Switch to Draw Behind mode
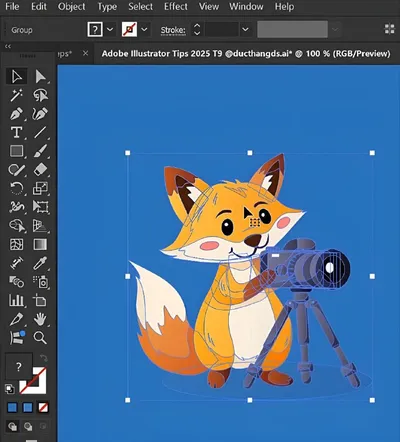400x442 pixels. (x=28, y=426)
